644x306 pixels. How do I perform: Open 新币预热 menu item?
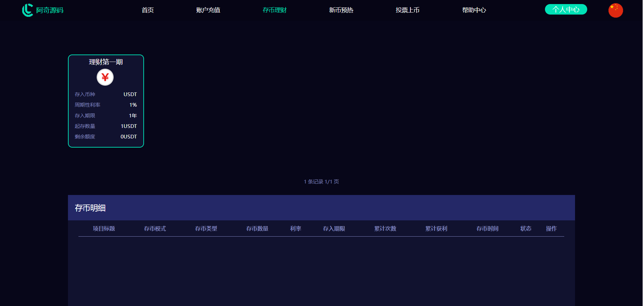tap(341, 10)
